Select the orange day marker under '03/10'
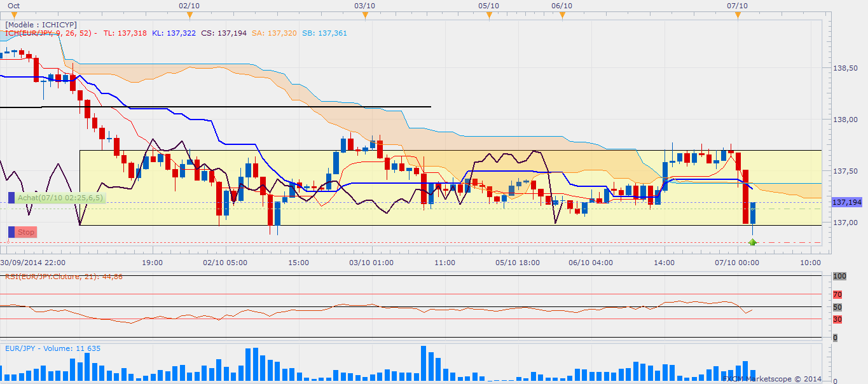Image resolution: width=868 pixels, height=384 pixels. click(x=364, y=16)
